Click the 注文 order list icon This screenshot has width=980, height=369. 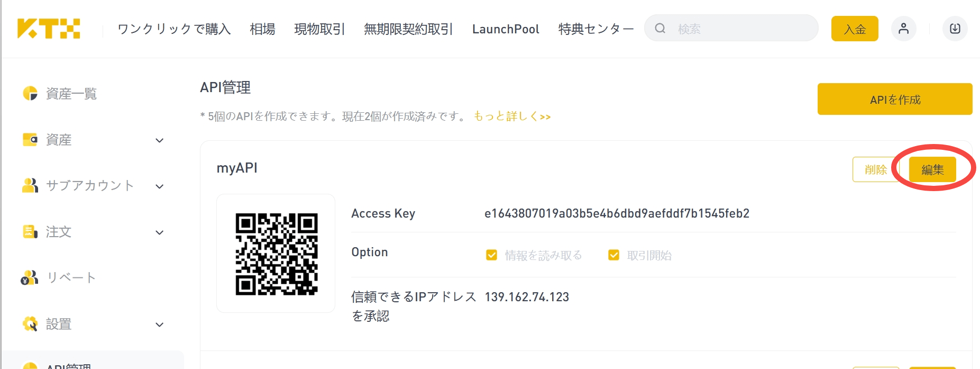pyautogui.click(x=30, y=232)
